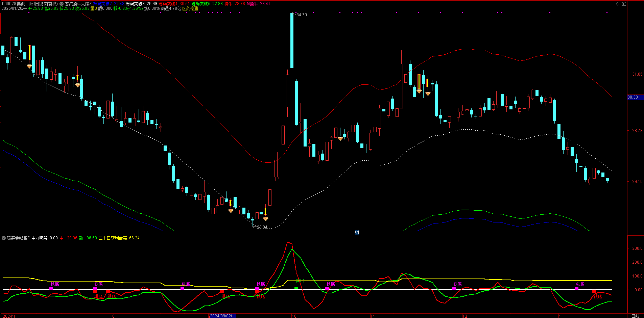Click the 筹码突破2: 22.48 value

point(109,4)
